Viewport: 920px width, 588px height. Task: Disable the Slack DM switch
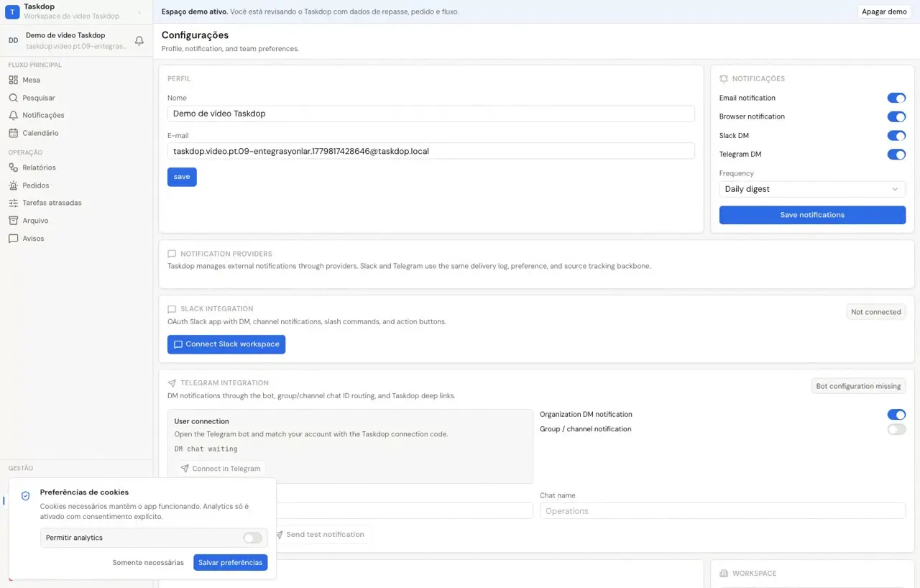pyautogui.click(x=896, y=135)
